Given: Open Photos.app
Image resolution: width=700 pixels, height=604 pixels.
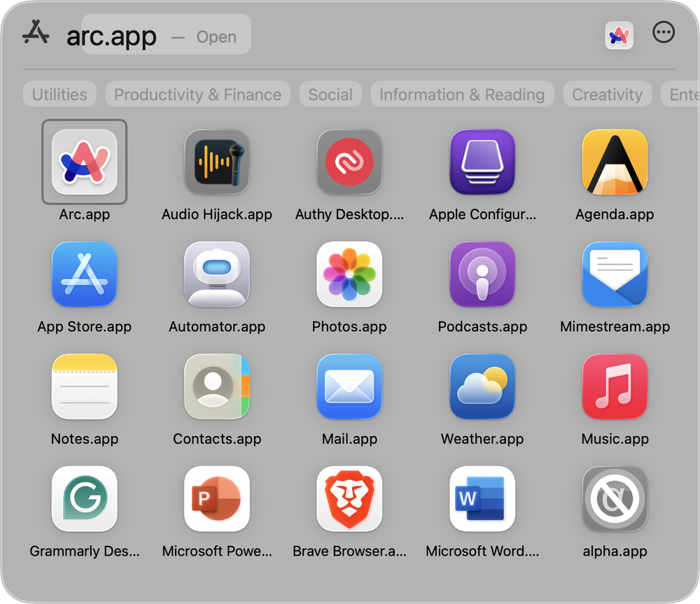Looking at the screenshot, I should (x=349, y=274).
